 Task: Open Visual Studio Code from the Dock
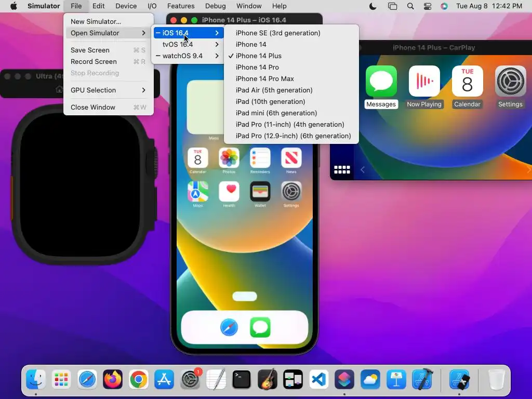(x=318, y=379)
